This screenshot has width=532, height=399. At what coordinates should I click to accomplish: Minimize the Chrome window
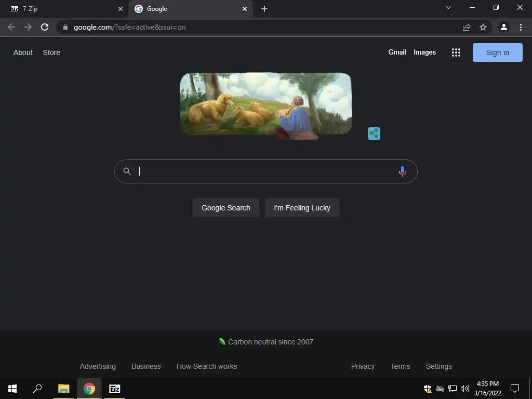click(x=472, y=7)
